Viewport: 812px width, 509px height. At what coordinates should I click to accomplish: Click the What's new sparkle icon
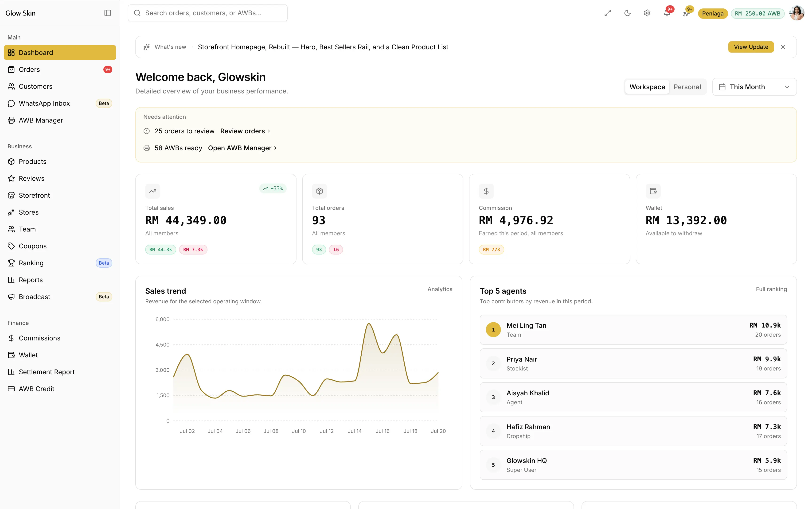[147, 47]
